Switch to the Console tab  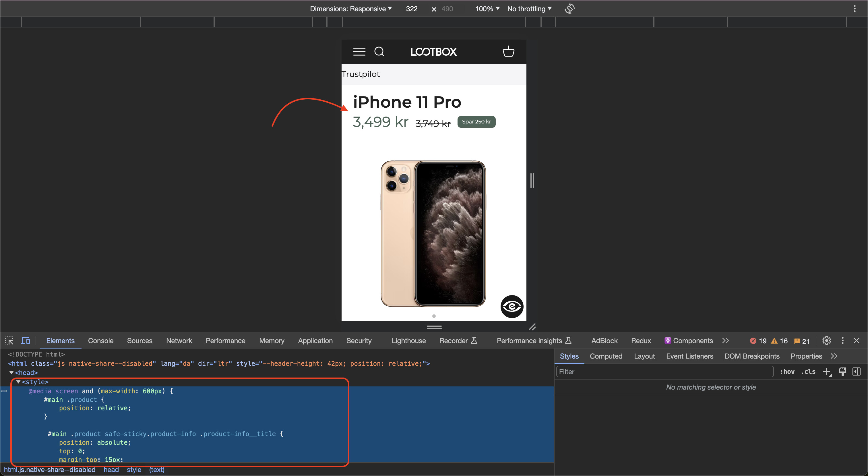coord(101,340)
